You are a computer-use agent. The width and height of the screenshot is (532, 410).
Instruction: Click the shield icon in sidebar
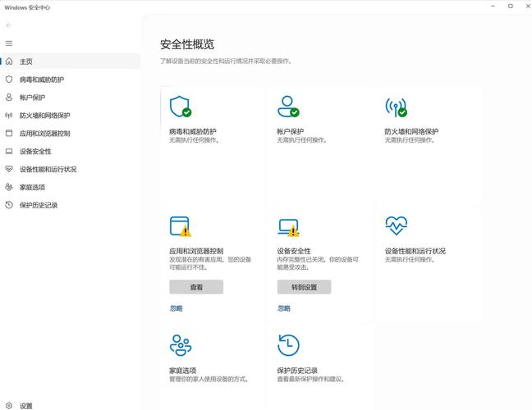9,80
